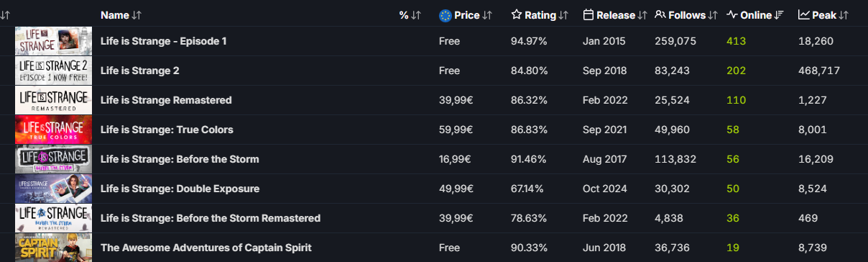Click the Online descending sort indicator
868x262 pixels.
click(x=780, y=15)
